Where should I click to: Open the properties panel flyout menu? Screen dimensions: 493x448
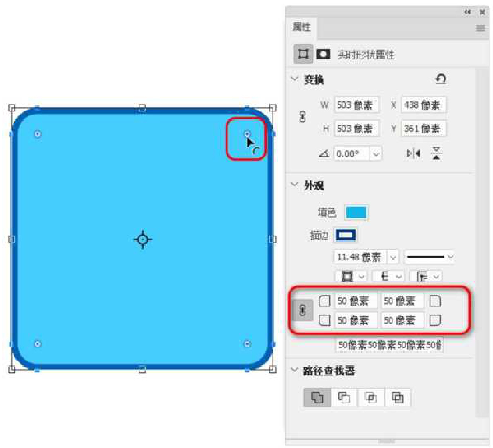click(480, 28)
